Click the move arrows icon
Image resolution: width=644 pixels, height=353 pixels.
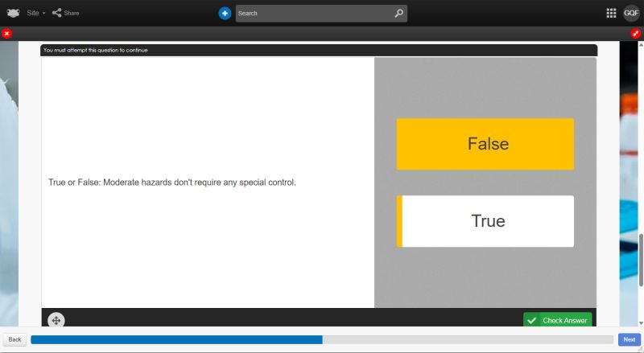point(56,320)
